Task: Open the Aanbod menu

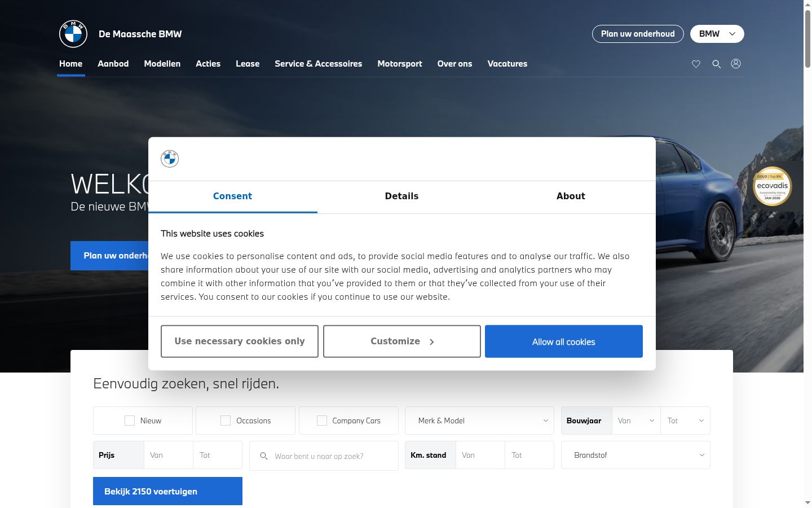Action: coord(113,64)
